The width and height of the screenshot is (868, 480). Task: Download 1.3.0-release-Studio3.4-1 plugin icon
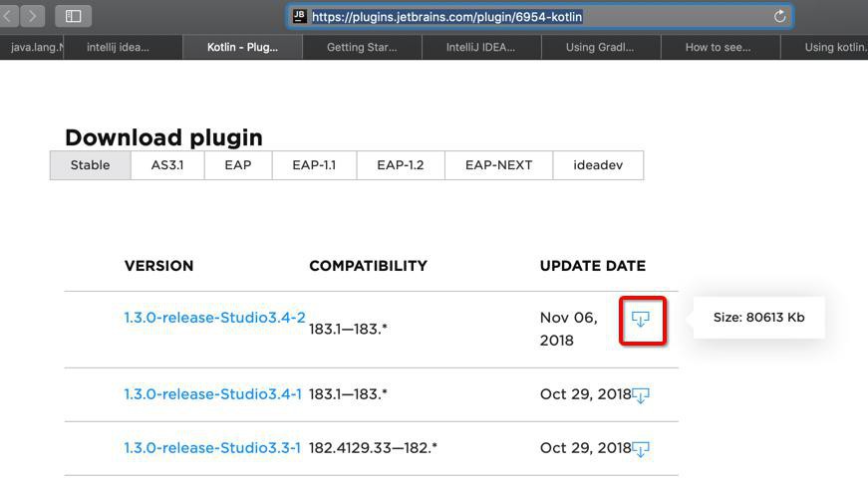tap(641, 395)
